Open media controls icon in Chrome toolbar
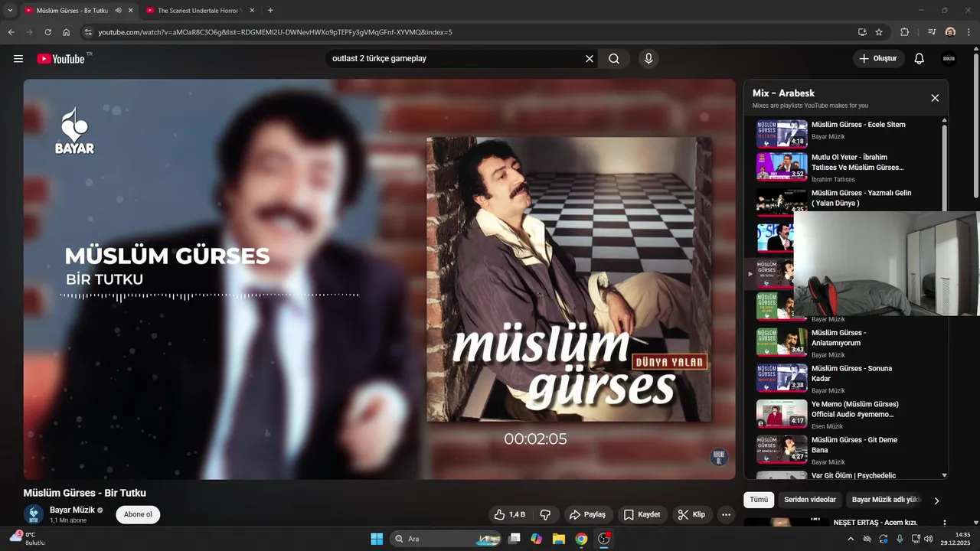Image resolution: width=980 pixels, height=551 pixels. [x=932, y=32]
